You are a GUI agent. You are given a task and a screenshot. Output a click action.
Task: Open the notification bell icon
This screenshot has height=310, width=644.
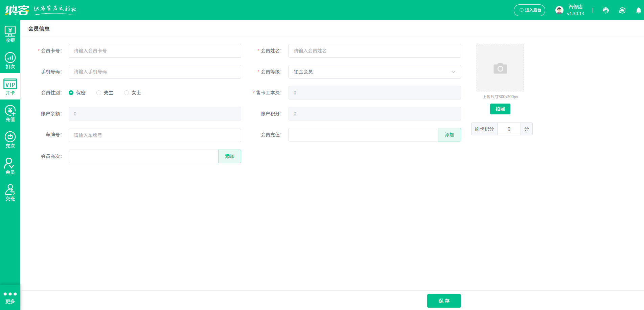[x=638, y=10]
